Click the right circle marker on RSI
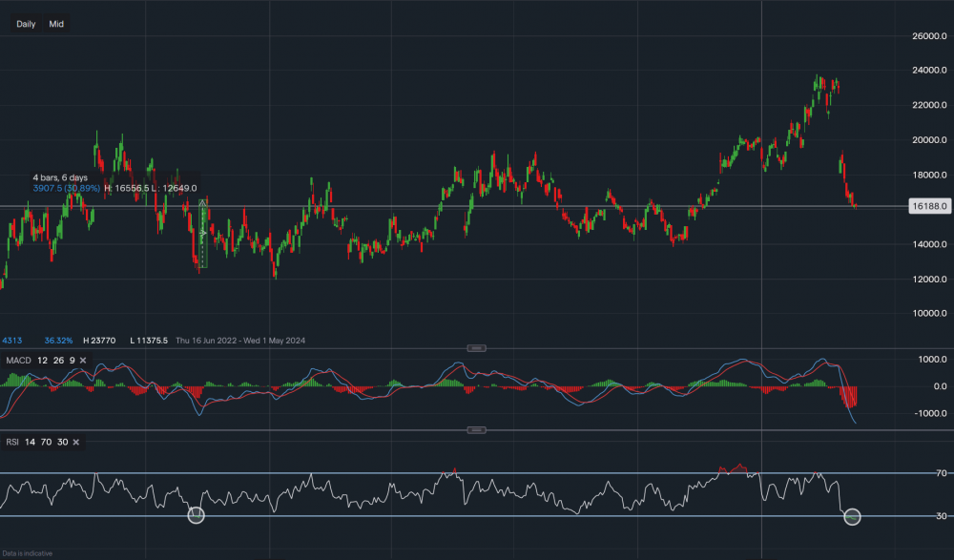 (x=852, y=516)
